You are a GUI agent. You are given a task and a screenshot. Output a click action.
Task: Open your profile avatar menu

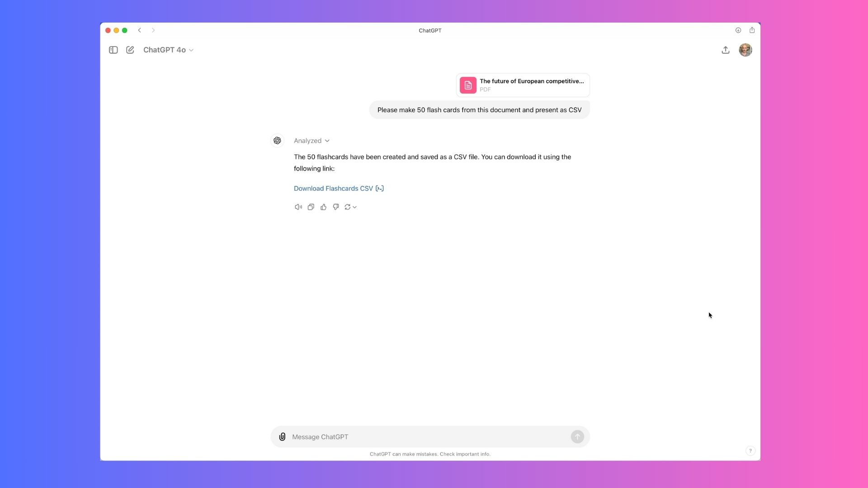[x=745, y=50]
